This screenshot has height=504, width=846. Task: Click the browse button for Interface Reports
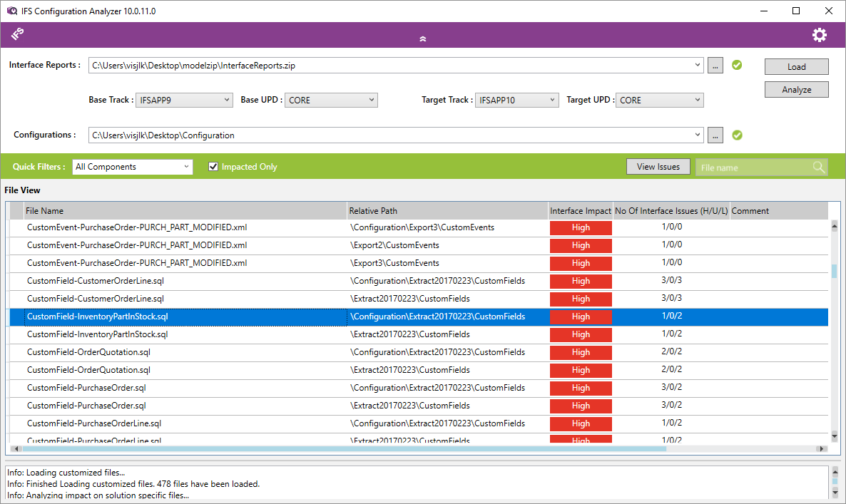pyautogui.click(x=716, y=66)
